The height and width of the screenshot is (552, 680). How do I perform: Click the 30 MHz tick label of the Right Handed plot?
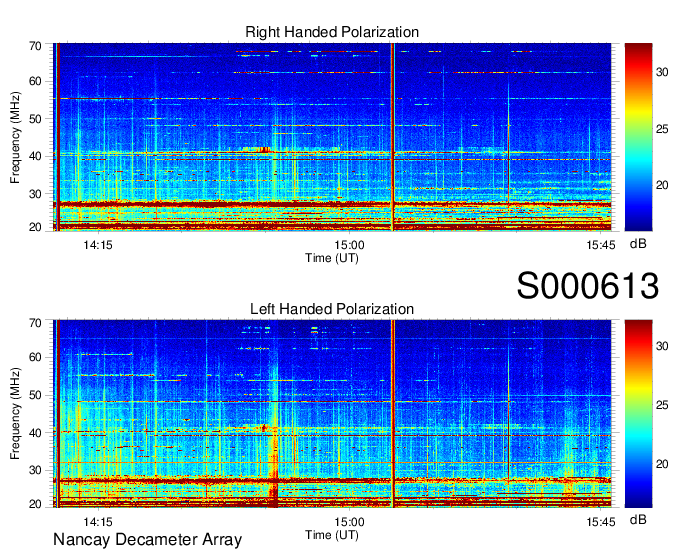coord(35,194)
